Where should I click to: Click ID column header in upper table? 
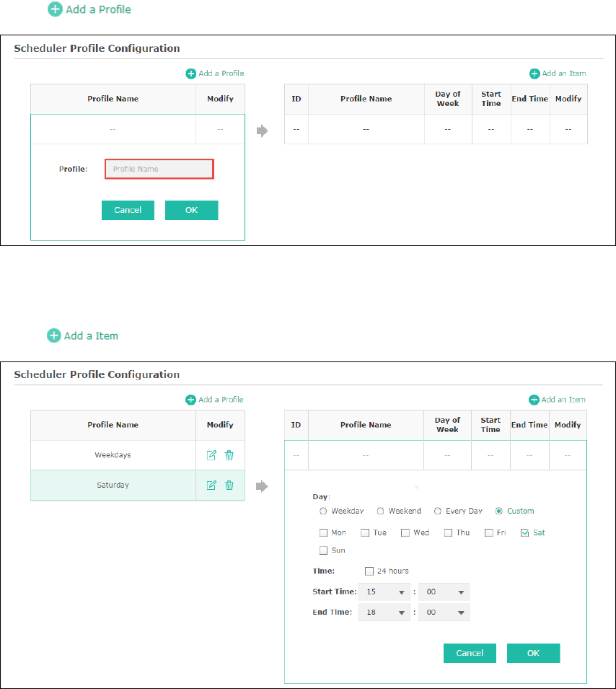[296, 99]
